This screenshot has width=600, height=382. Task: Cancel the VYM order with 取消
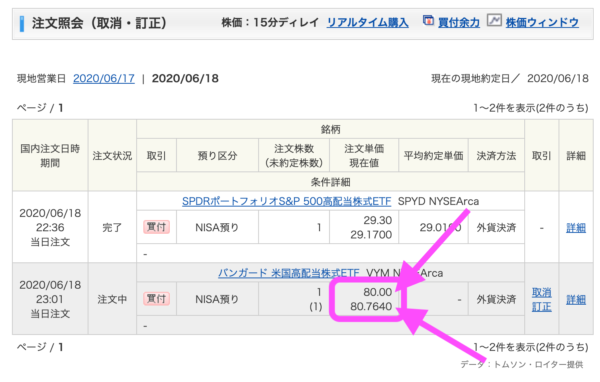[541, 293]
